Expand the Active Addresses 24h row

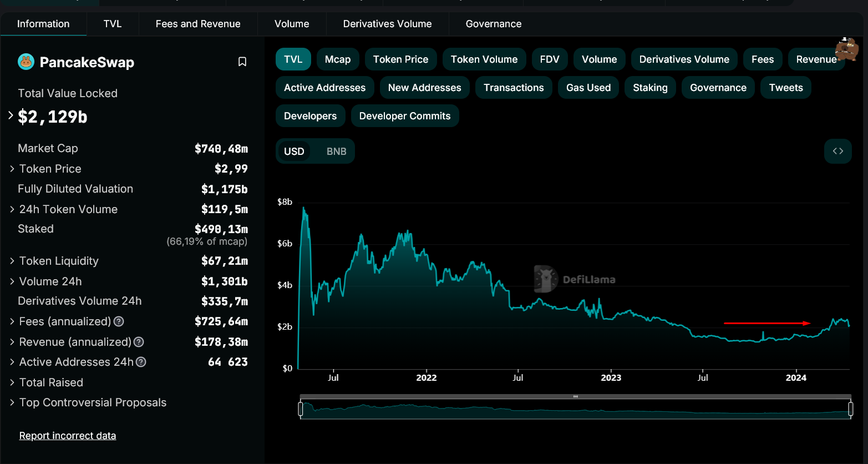point(12,362)
